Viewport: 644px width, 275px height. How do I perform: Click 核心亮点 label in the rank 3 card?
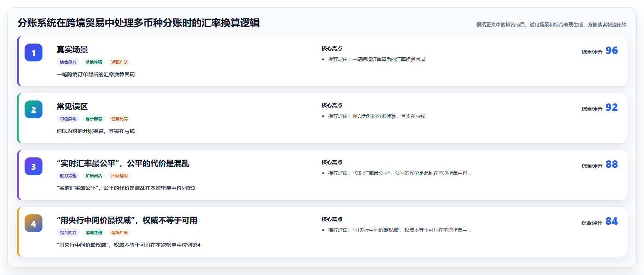332,162
